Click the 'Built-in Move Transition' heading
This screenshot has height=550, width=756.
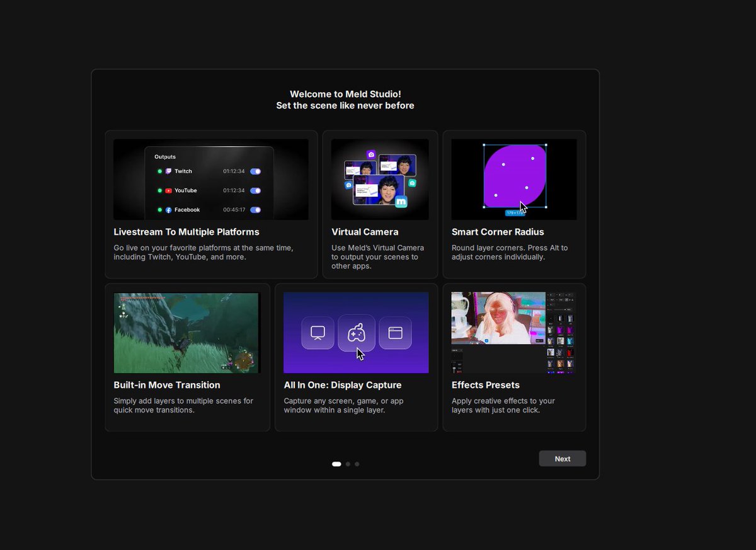click(167, 385)
